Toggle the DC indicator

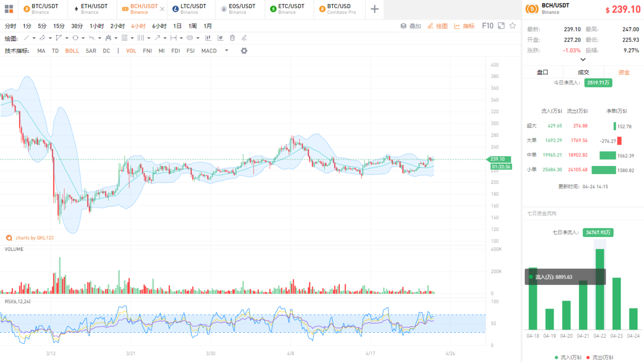click(106, 51)
